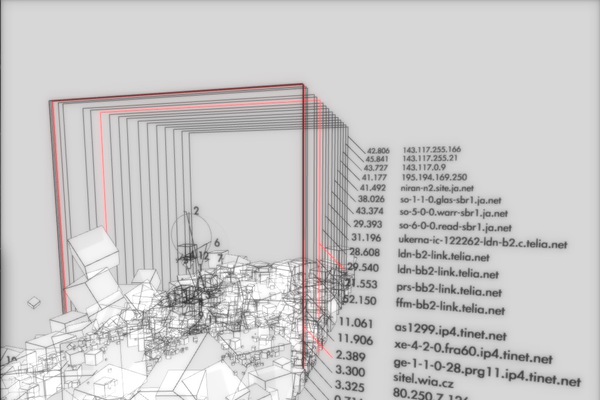Click node label 2 above the circle

(x=196, y=211)
